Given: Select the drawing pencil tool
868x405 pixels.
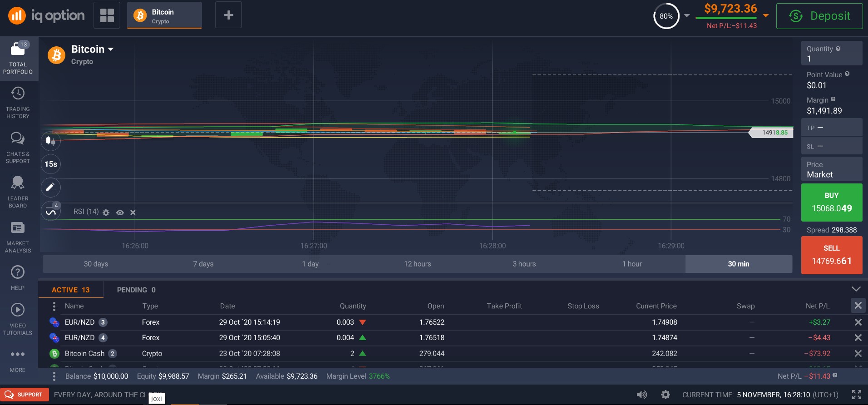Looking at the screenshot, I should (x=50, y=187).
